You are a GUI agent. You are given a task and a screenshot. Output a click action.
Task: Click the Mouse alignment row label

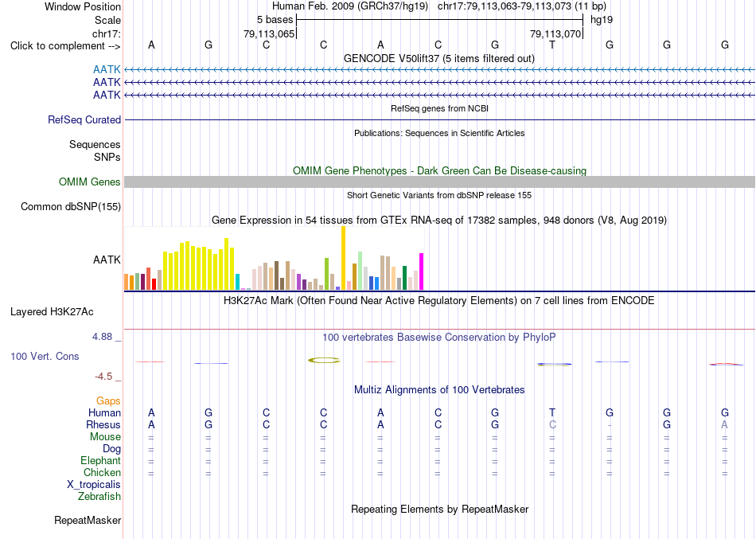tap(105, 437)
